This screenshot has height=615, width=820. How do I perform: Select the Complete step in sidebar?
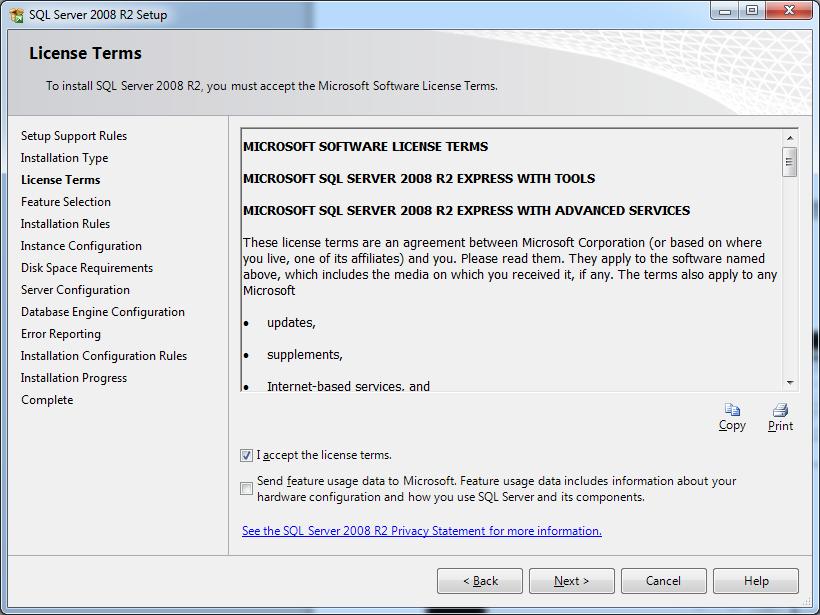click(x=47, y=400)
